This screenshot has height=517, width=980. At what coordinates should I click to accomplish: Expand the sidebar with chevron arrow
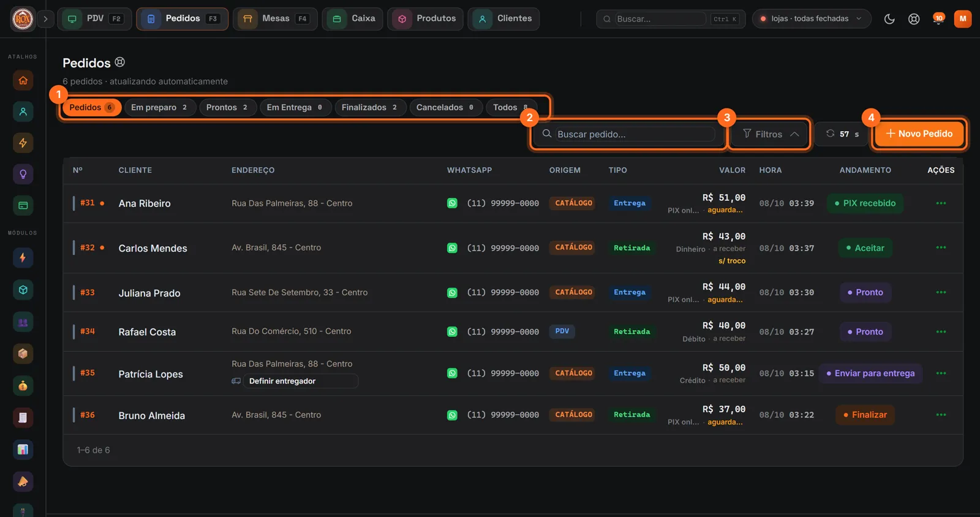coord(45,19)
